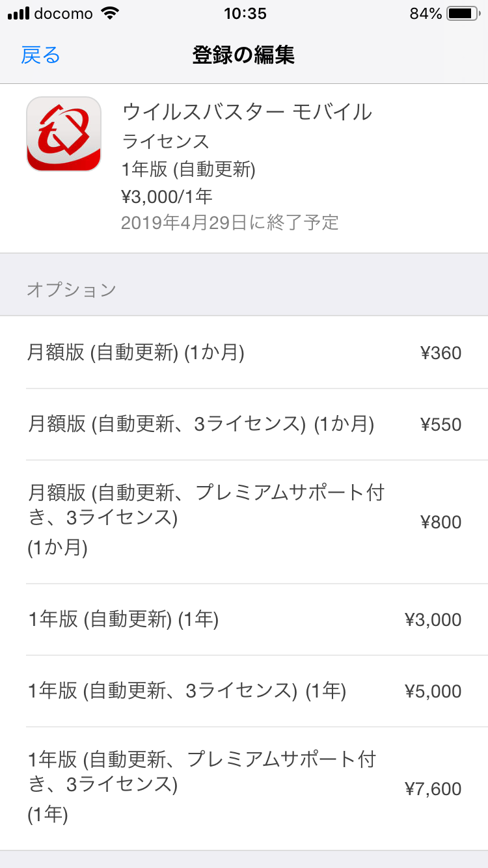The width and height of the screenshot is (488, 868).
Task: Tap the ¥3,000/1年 current price text
Action: click(x=167, y=196)
